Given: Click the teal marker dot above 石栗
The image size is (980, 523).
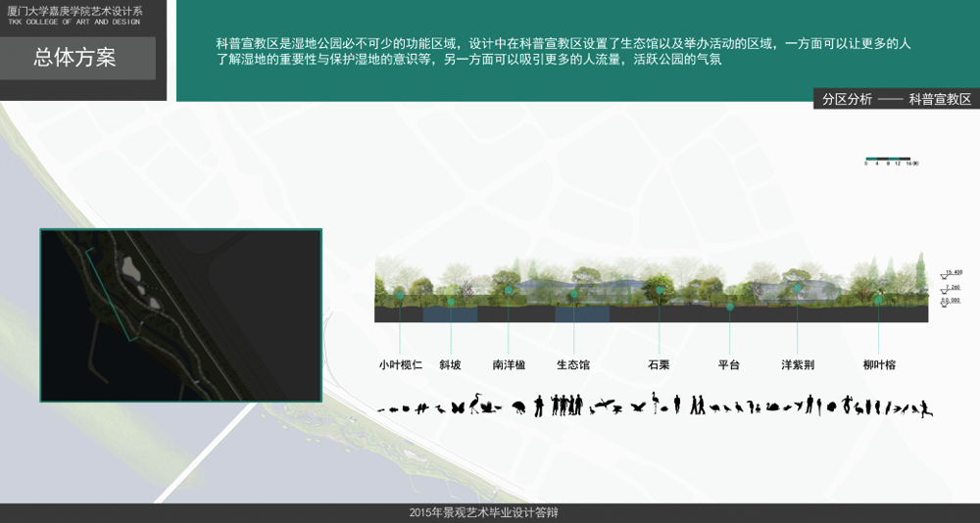Looking at the screenshot, I should pos(660,290).
